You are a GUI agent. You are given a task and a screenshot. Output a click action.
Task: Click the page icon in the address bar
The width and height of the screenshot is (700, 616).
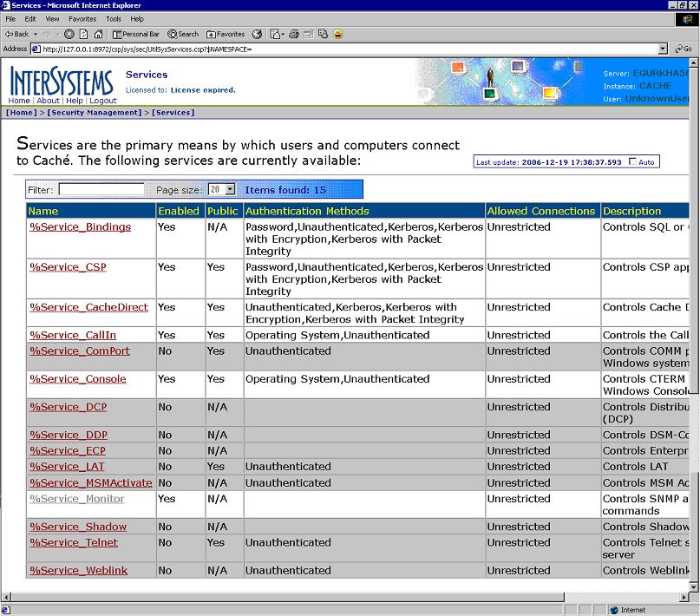coord(36,49)
